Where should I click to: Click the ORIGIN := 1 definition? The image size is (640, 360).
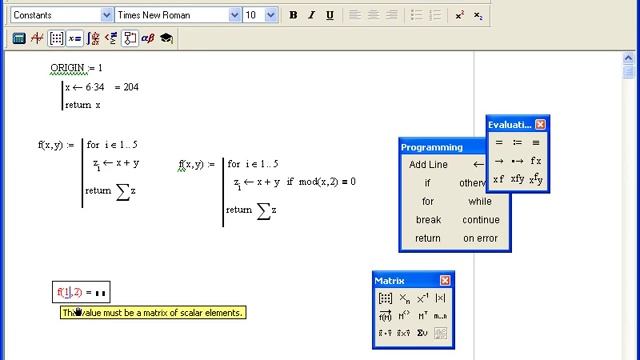click(76, 68)
